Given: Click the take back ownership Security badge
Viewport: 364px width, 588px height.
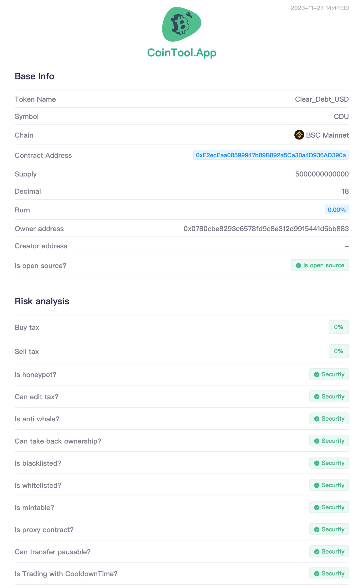Looking at the screenshot, I should [329, 441].
